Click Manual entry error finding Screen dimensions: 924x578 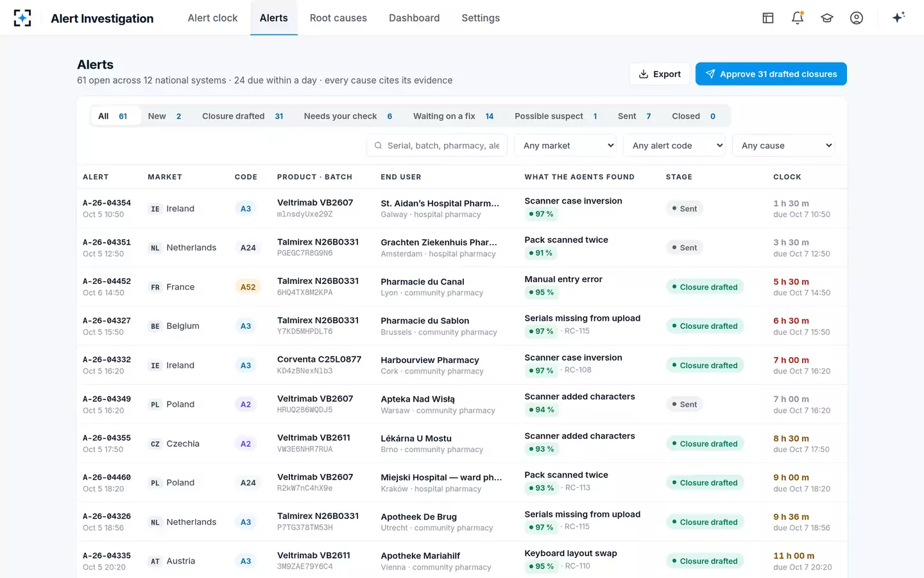pyautogui.click(x=563, y=279)
